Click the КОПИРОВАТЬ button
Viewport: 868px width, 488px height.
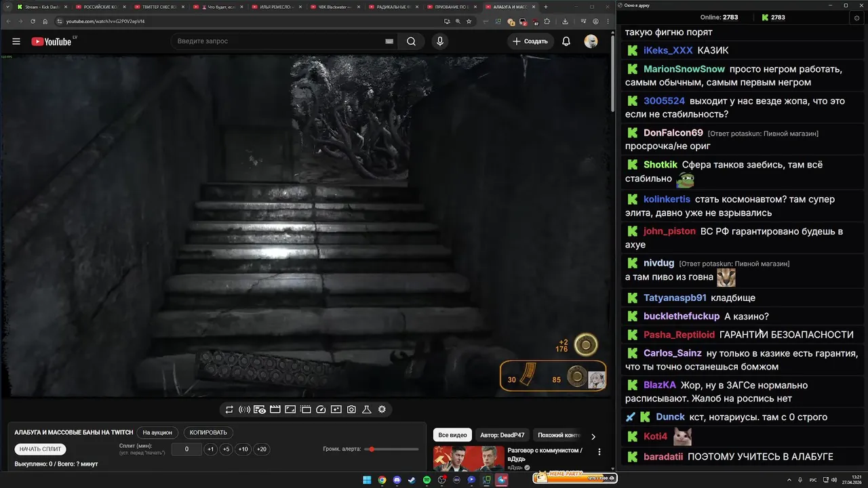click(x=208, y=432)
